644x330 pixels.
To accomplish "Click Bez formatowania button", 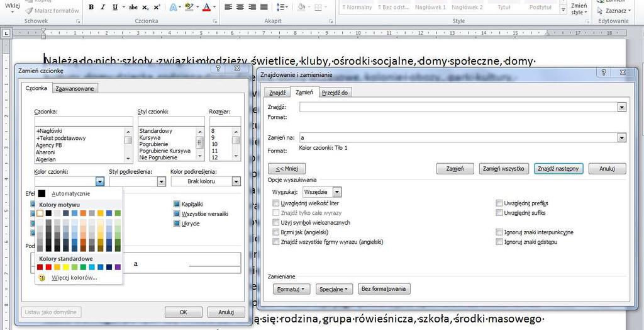I will pos(384,289).
